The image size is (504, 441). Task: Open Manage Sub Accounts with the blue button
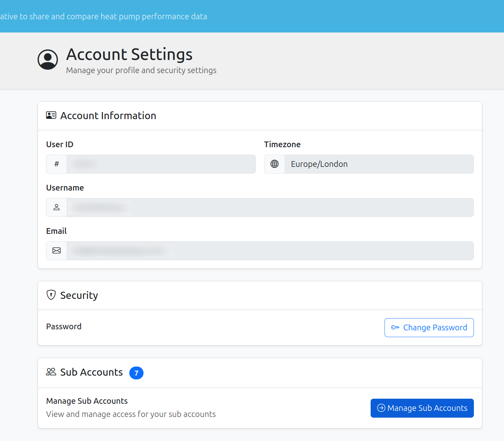[422, 408]
